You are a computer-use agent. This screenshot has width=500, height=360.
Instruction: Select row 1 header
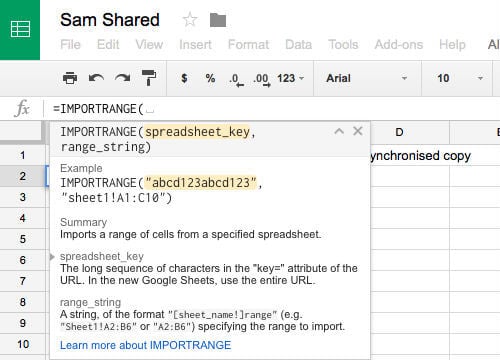click(x=22, y=155)
